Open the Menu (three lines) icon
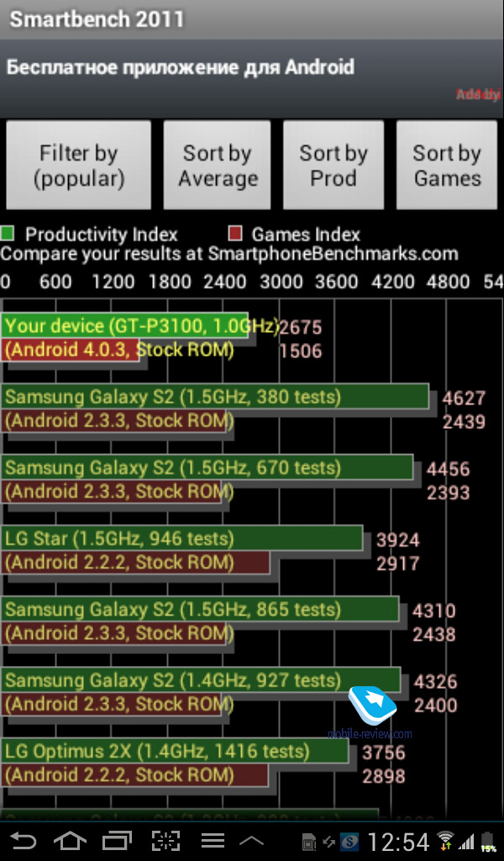The height and width of the screenshot is (861, 504). 213,841
